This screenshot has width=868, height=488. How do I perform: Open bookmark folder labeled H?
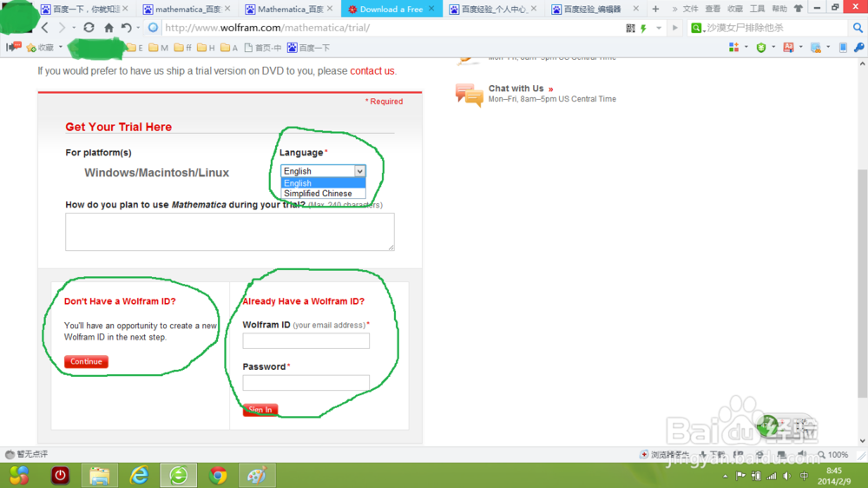(x=206, y=48)
